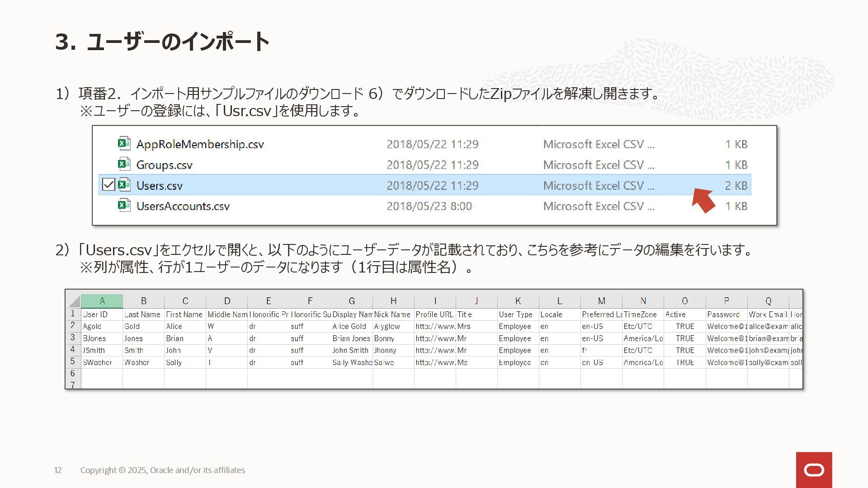Click the Nick Name header cell

click(x=393, y=314)
